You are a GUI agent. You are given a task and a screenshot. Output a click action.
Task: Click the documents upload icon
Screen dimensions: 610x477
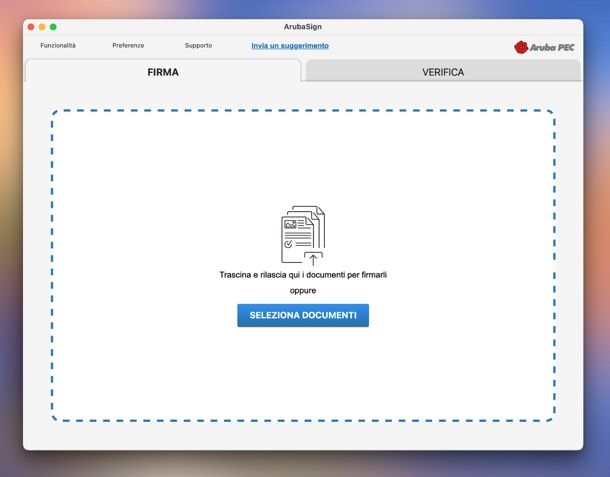coord(303,235)
